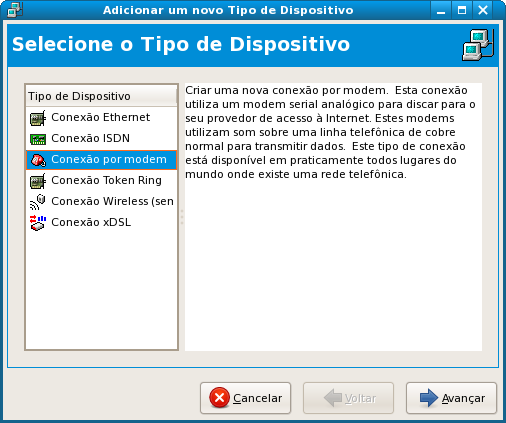Screen dimensions: 506x423
Task: Click the Wireless antenna icon
Action: 38,202
